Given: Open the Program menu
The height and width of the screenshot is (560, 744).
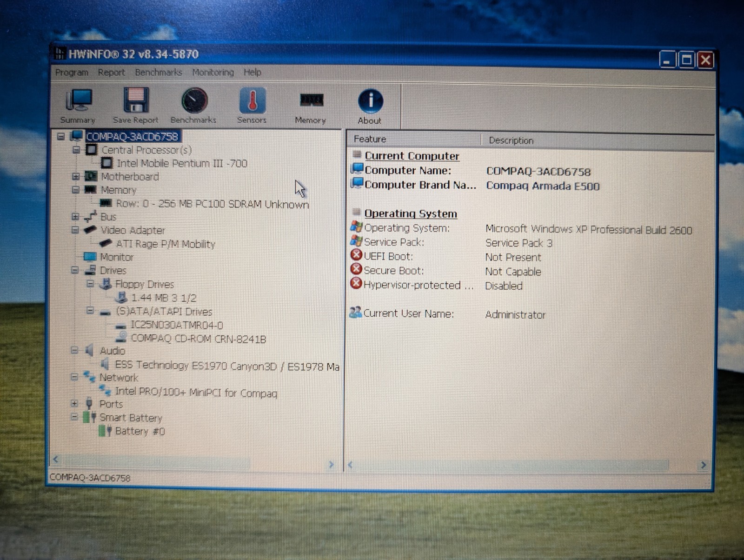Looking at the screenshot, I should click(72, 73).
